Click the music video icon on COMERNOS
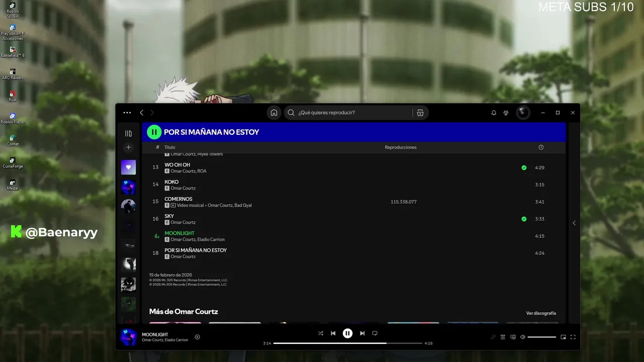Viewport: 644px width, 362px height. tap(173, 205)
